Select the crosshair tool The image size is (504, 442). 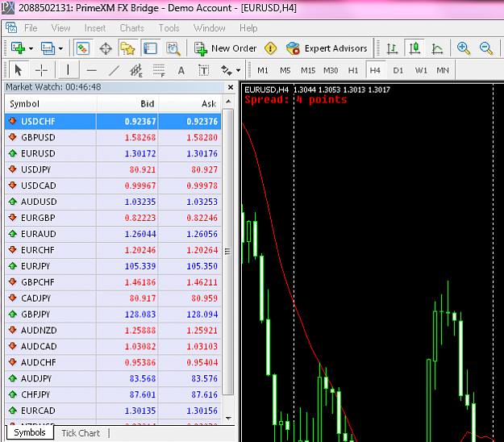click(41, 69)
